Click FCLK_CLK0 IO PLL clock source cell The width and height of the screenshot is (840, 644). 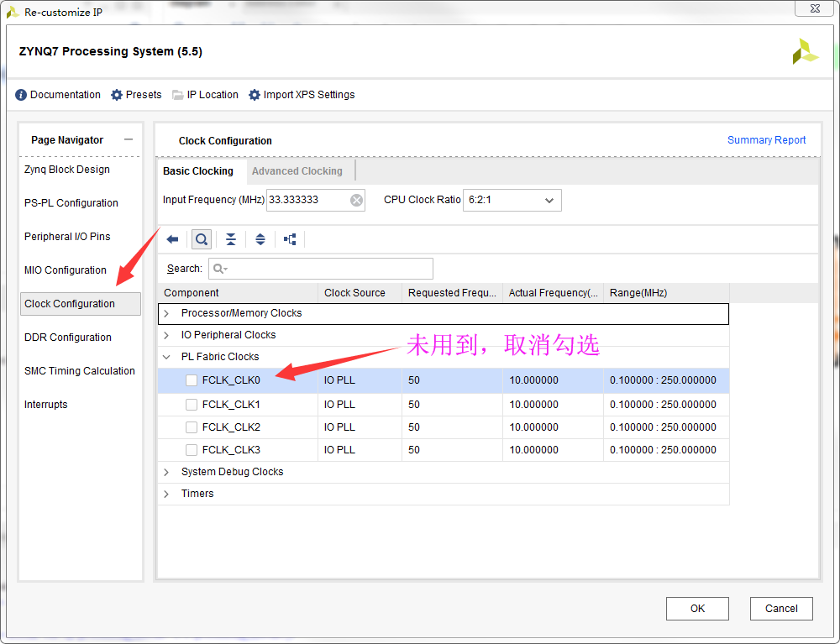tap(360, 380)
